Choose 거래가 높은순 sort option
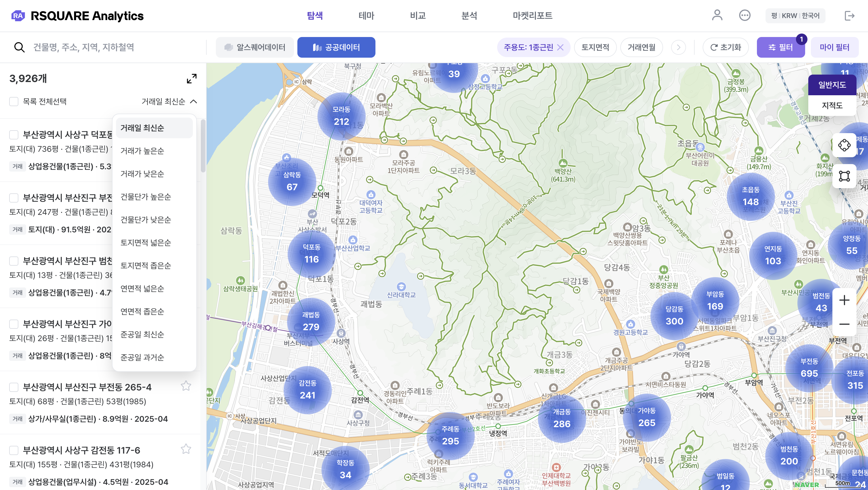Screen dimensions: 868x490 click(142, 151)
